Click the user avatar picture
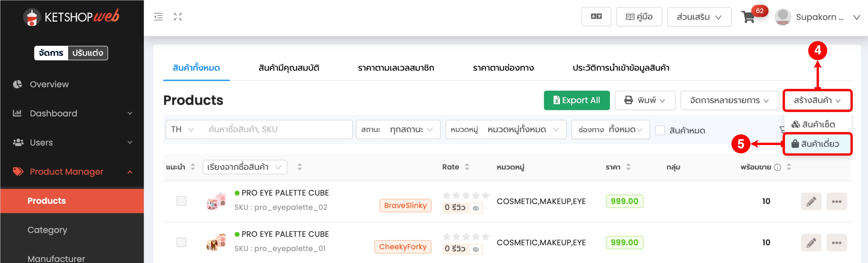The height and width of the screenshot is (263, 868). (782, 17)
